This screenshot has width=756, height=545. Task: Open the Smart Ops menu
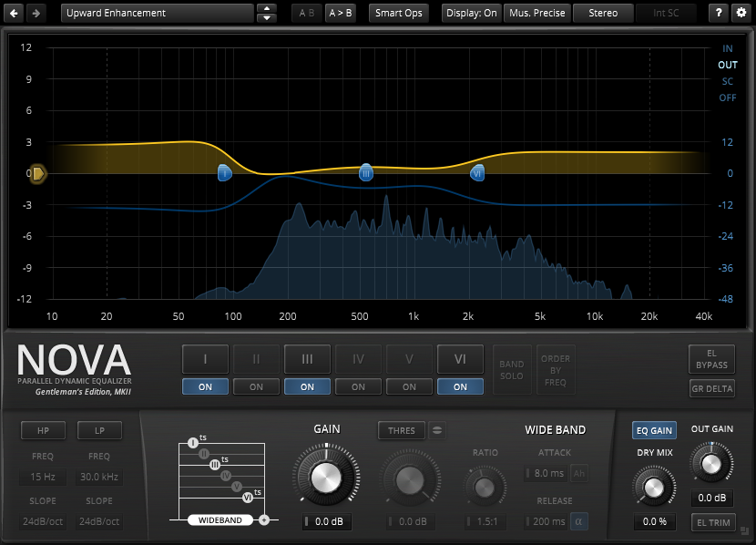coord(399,13)
